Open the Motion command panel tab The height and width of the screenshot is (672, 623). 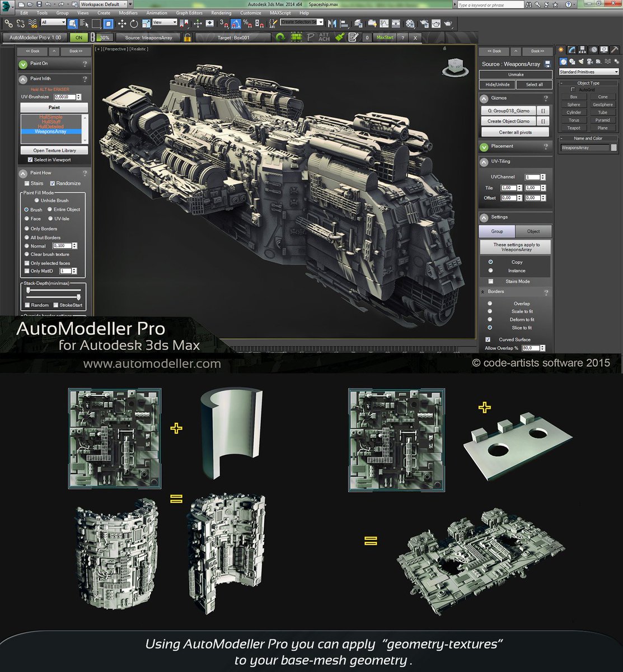(x=594, y=50)
